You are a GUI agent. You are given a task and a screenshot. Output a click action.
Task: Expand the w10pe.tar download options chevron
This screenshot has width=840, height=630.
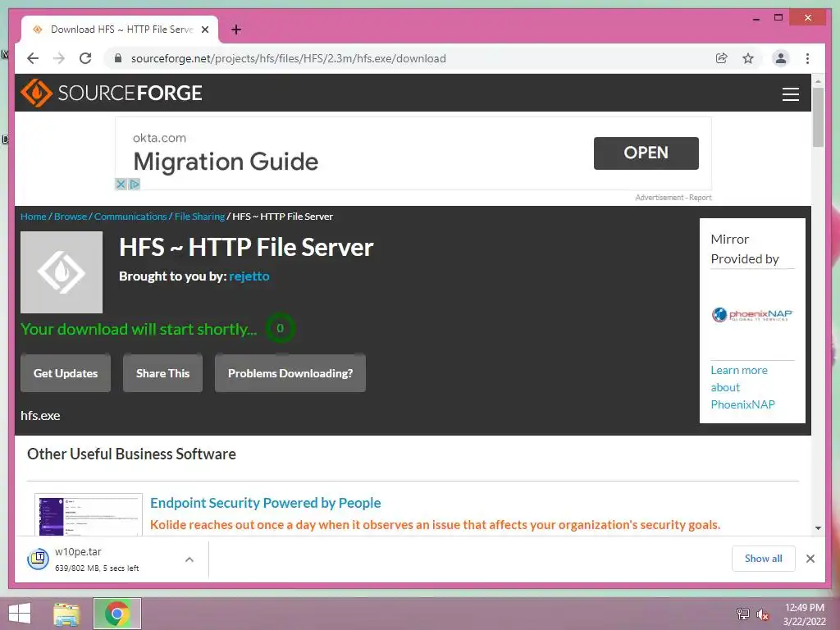tap(189, 559)
